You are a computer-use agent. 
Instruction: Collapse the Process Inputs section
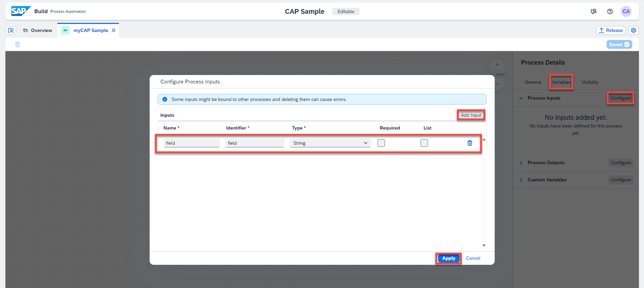[521, 98]
